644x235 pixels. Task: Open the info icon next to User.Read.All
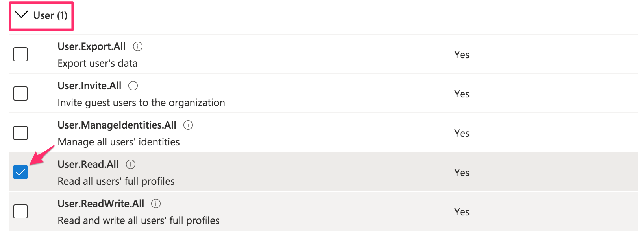[x=131, y=164]
